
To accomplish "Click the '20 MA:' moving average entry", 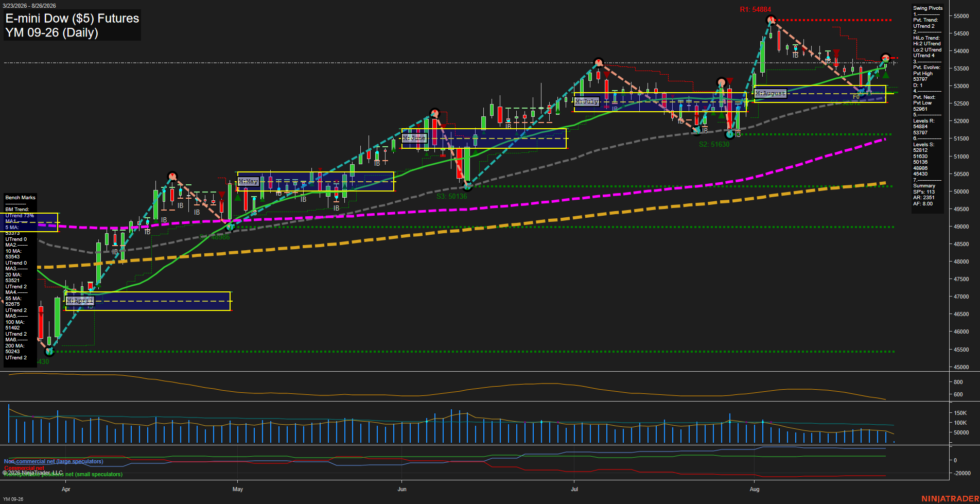I will [x=13, y=275].
